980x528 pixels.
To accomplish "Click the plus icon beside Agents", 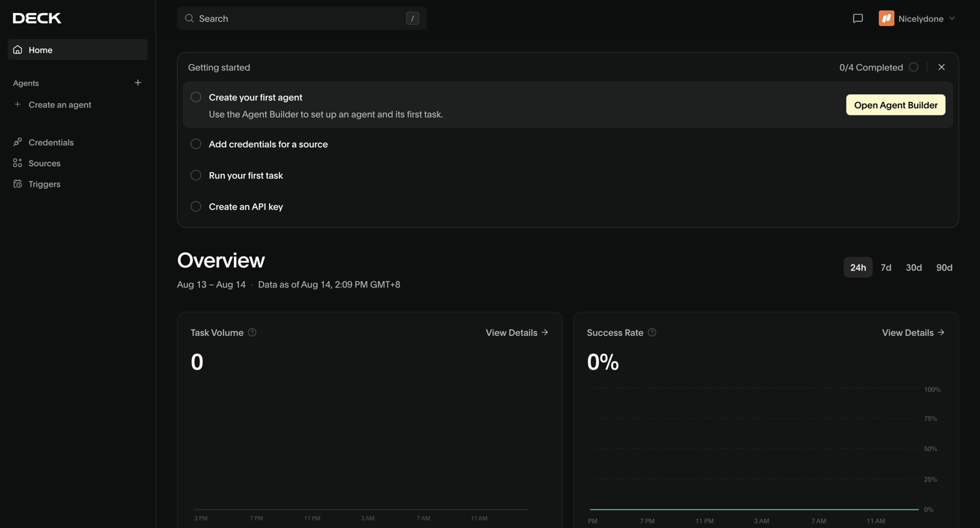I will point(137,83).
